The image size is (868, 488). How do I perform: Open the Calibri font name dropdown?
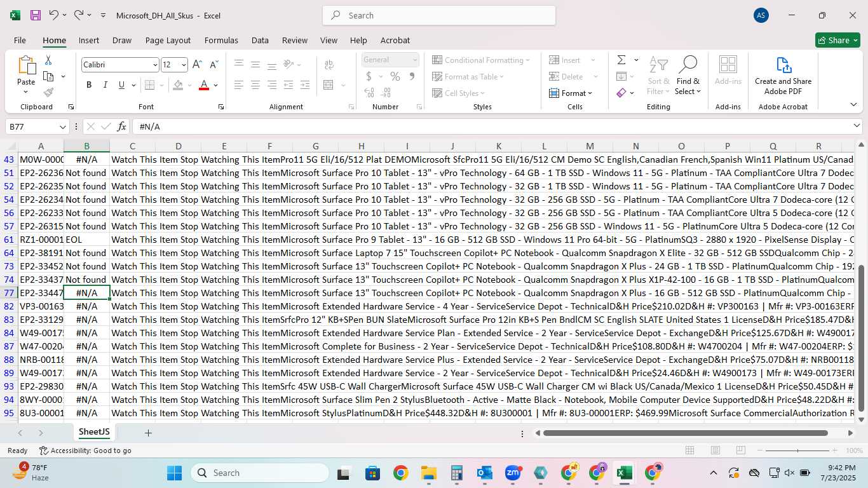click(x=155, y=65)
